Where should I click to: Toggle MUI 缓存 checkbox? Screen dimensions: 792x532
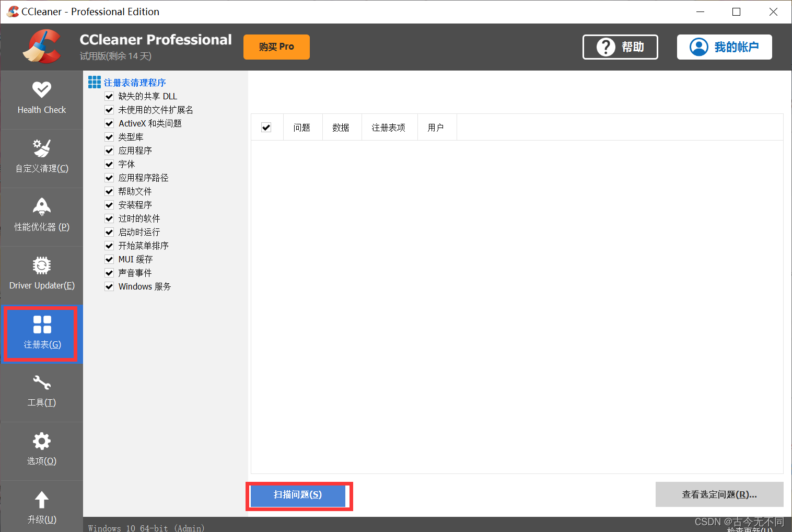(109, 259)
